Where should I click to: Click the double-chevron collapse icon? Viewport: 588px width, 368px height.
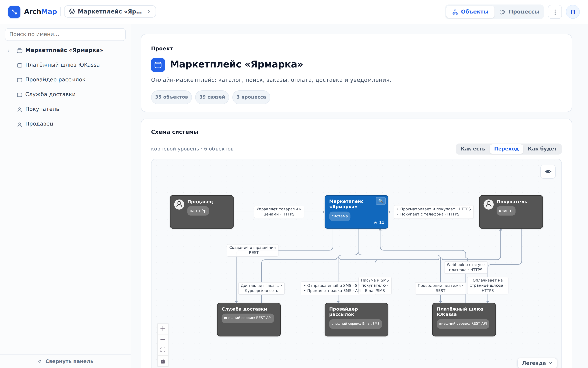pos(40,361)
